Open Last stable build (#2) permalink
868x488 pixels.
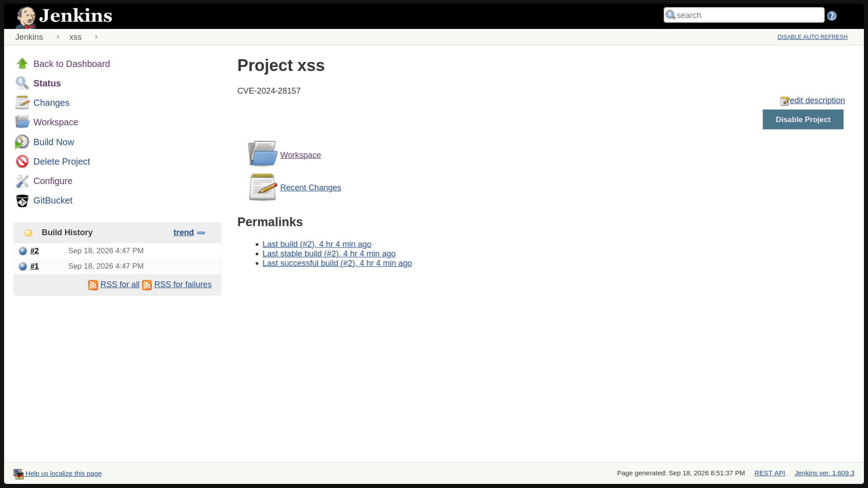329,254
